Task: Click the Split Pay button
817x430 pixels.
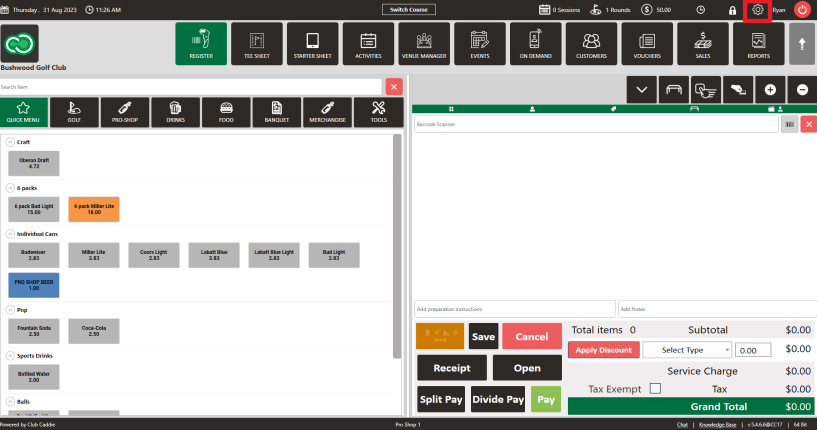Action: point(441,399)
